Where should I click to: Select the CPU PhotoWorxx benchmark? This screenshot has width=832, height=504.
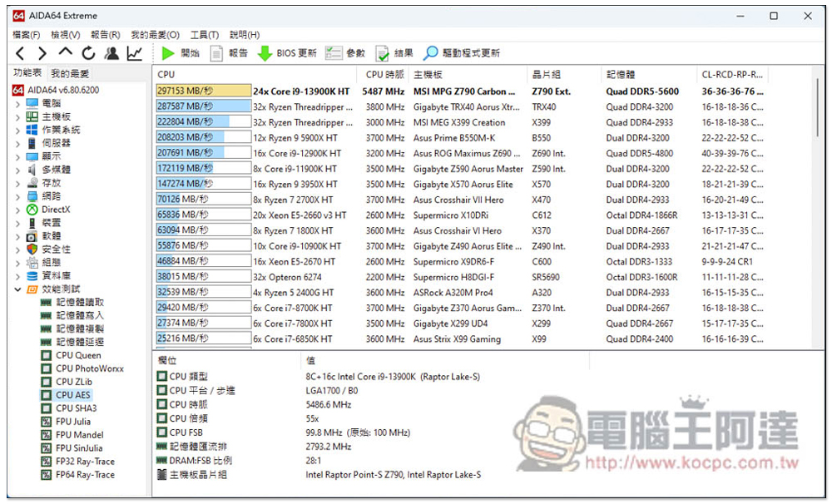coord(82,368)
